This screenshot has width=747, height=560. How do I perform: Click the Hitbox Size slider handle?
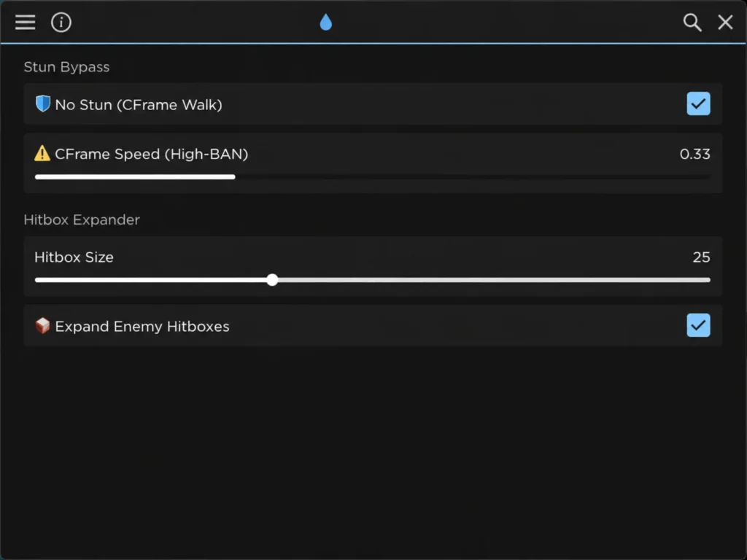pyautogui.click(x=272, y=280)
